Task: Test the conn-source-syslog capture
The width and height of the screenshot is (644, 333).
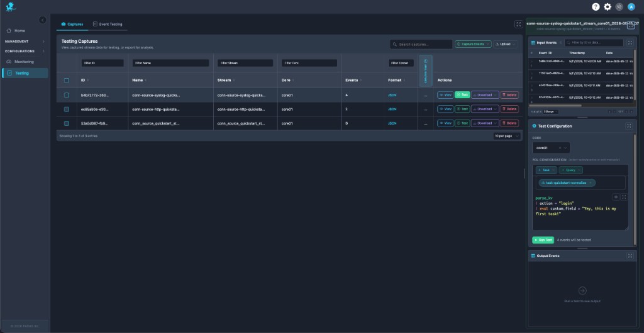Action: pos(462,95)
